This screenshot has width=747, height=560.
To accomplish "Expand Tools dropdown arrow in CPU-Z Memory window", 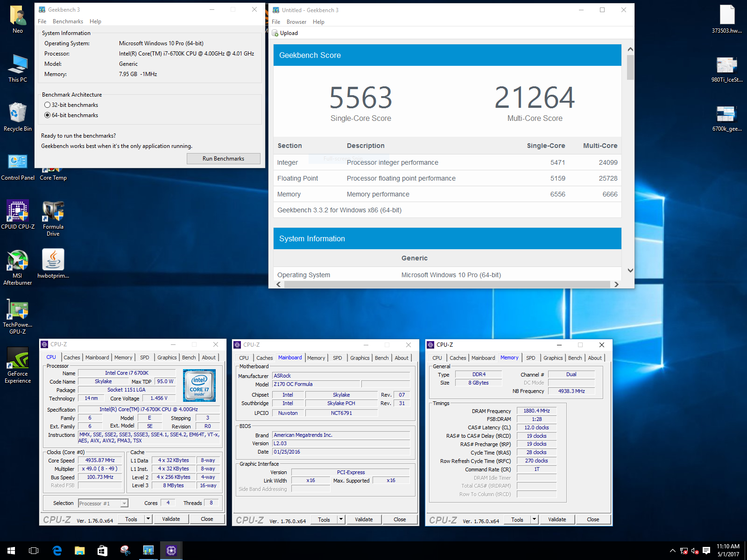I will point(535,519).
